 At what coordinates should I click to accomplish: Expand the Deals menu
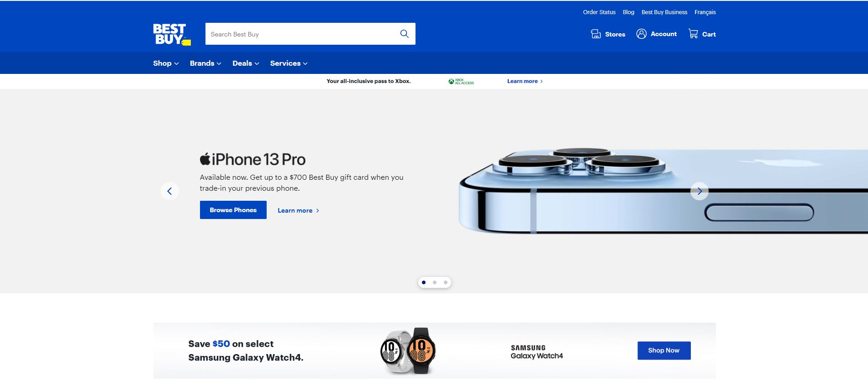246,63
